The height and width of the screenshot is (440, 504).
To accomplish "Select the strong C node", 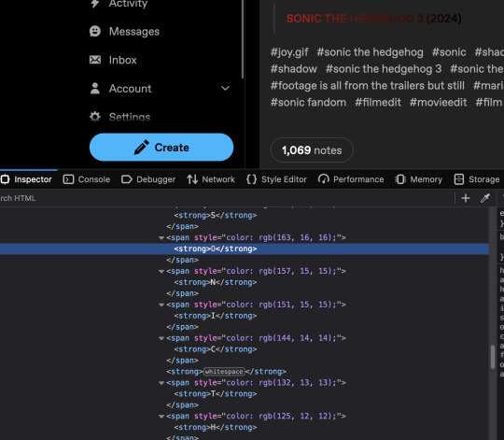I will click(216, 349).
